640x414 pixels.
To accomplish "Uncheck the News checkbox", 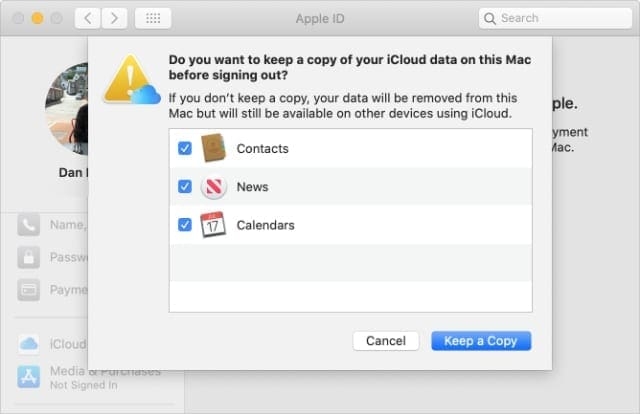I will 184,187.
